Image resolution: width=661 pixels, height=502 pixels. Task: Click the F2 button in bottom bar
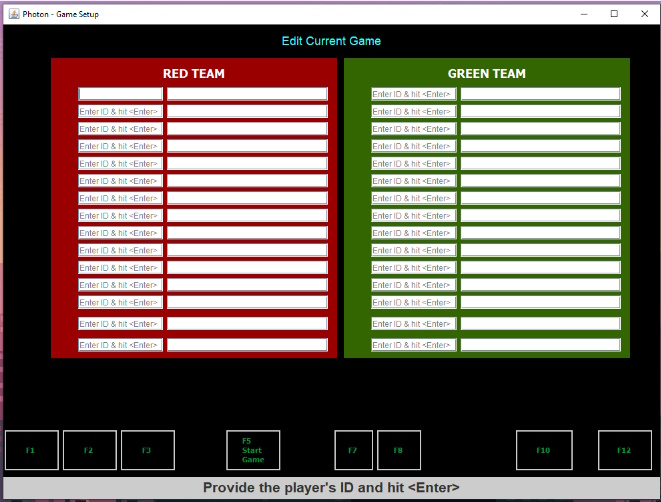click(x=89, y=450)
